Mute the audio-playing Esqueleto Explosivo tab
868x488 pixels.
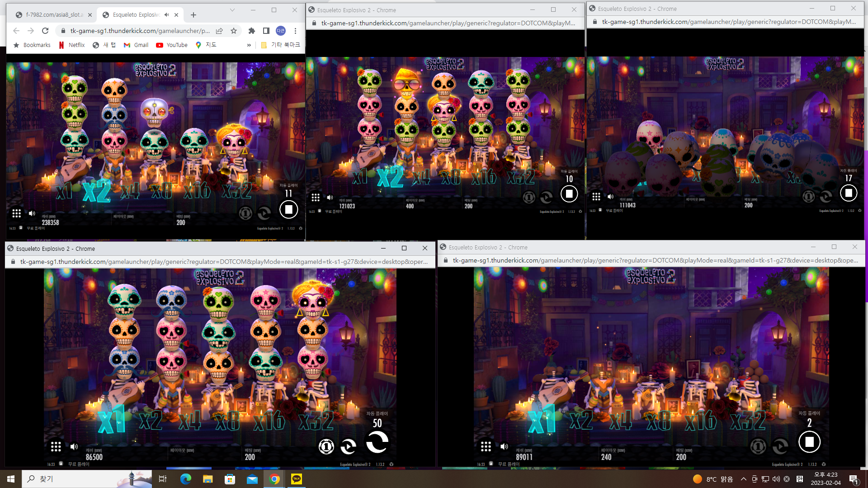pos(166,15)
